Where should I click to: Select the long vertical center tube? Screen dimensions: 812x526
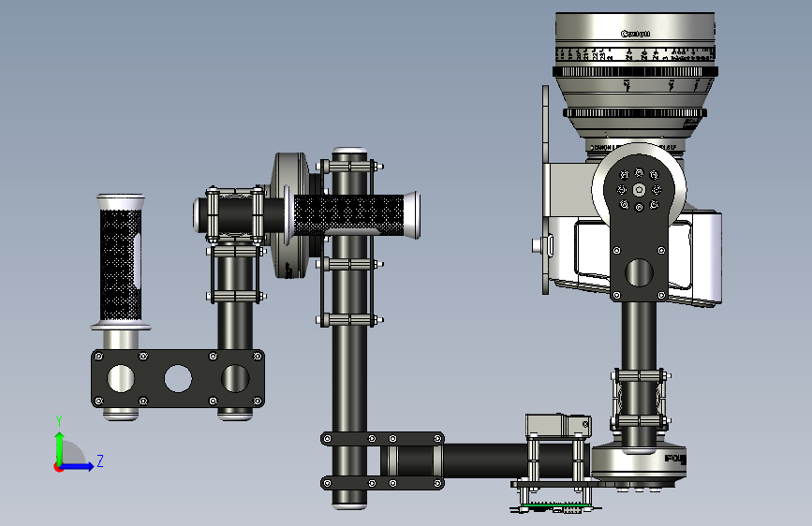click(349, 328)
